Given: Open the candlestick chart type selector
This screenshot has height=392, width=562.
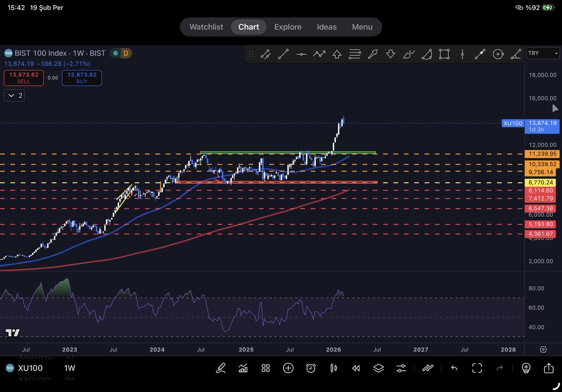Looking at the screenshot, I should (333, 368).
